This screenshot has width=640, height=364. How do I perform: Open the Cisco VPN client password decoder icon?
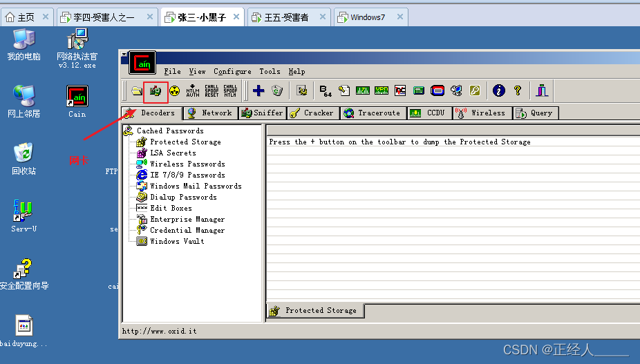tap(382, 90)
